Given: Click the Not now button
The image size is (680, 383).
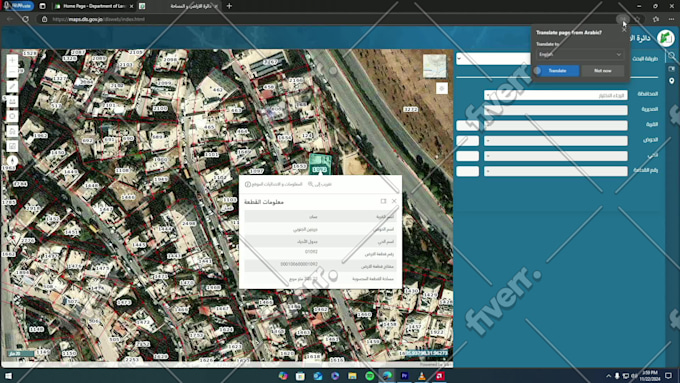Looking at the screenshot, I should coord(602,71).
